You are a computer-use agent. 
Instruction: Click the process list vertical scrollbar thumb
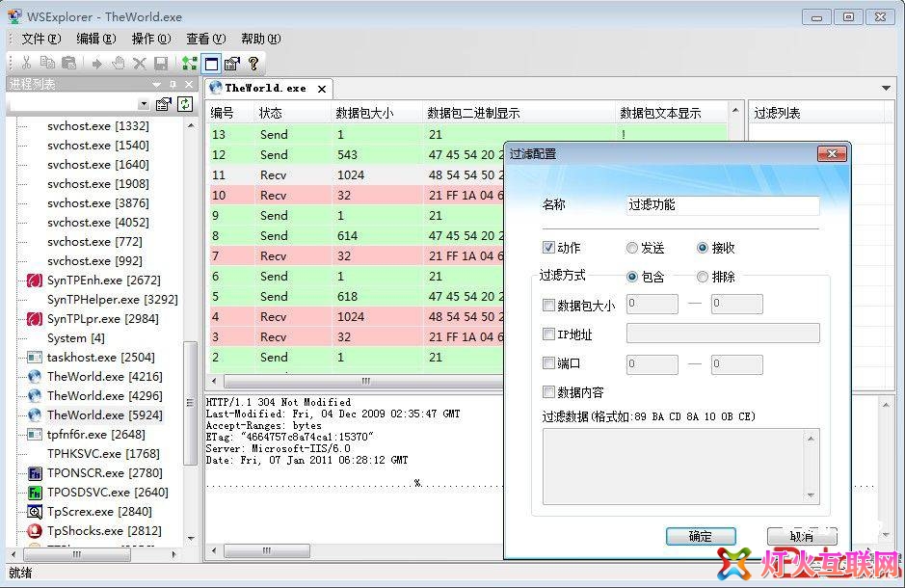tap(190, 403)
